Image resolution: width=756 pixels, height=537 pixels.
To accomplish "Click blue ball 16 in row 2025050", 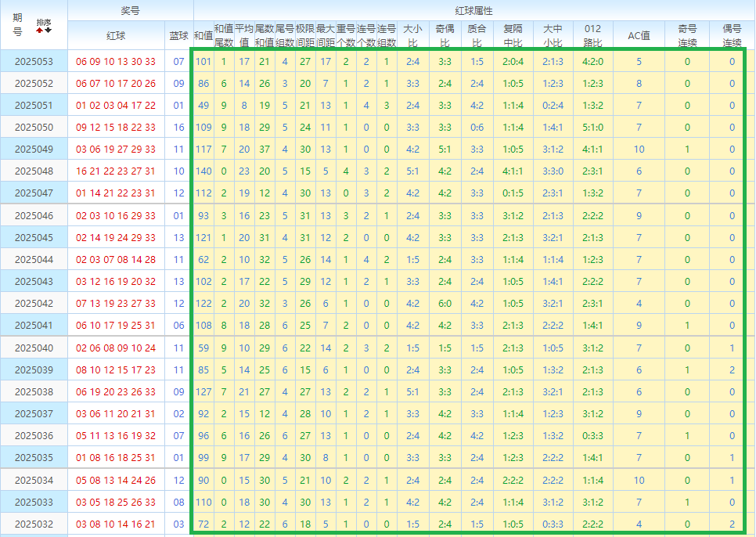I will click(x=179, y=128).
